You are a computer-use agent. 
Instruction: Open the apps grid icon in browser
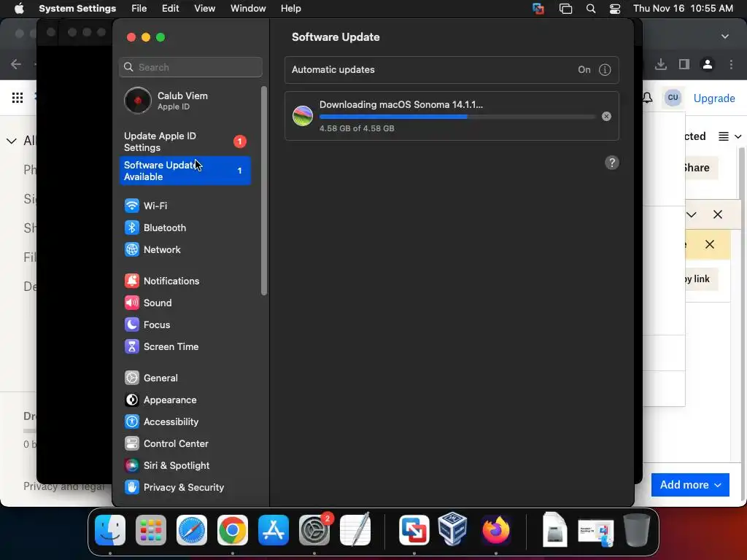(x=18, y=98)
